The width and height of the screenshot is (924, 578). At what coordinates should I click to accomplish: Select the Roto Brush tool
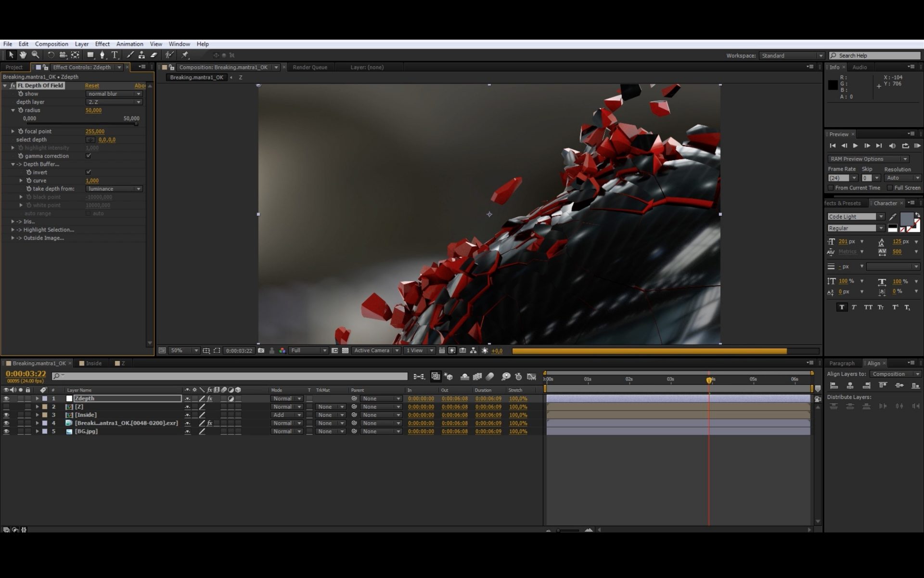[x=169, y=55]
